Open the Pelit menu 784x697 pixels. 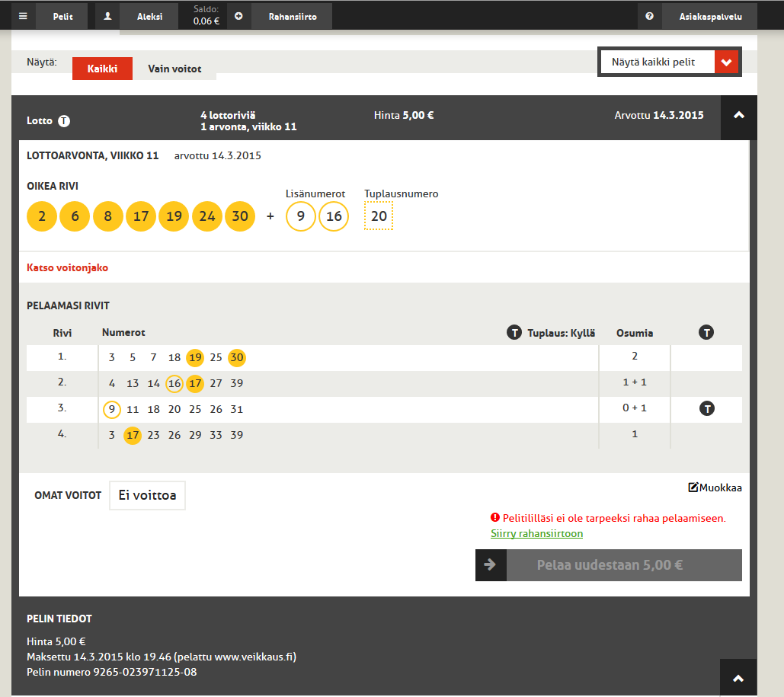pyautogui.click(x=63, y=17)
